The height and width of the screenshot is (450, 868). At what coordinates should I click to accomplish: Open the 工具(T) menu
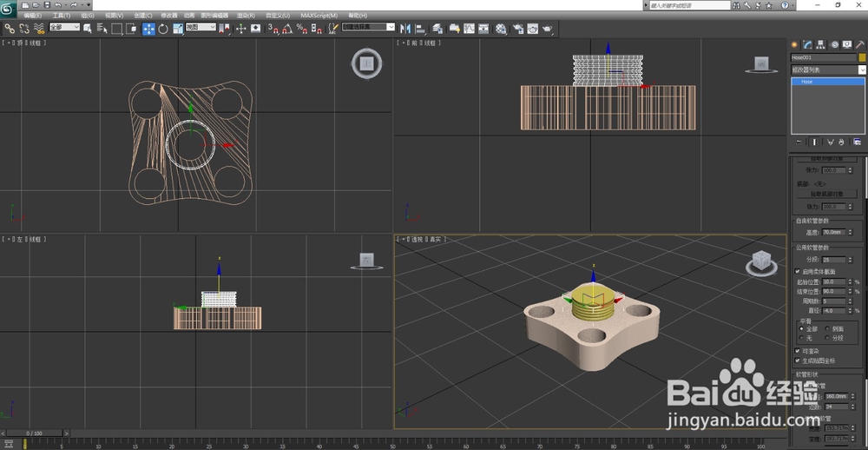(62, 16)
